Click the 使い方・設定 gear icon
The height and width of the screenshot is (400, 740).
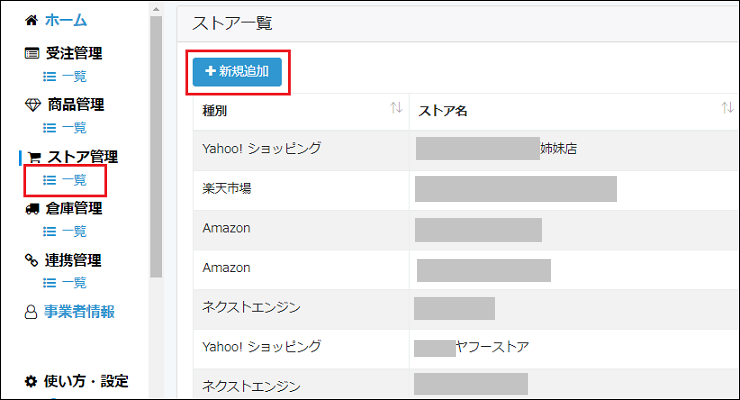pos(31,381)
